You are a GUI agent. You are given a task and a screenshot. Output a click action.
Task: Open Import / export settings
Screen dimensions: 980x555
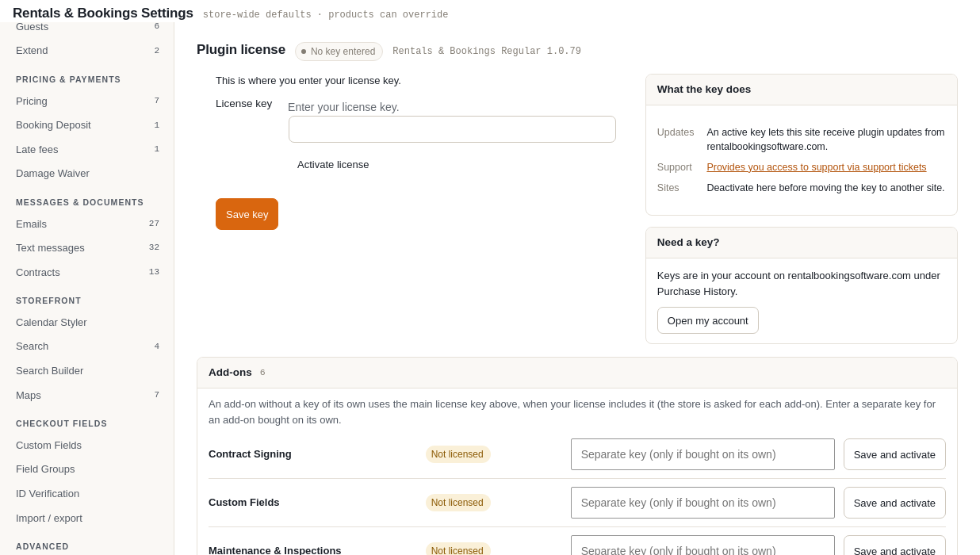pos(87,519)
